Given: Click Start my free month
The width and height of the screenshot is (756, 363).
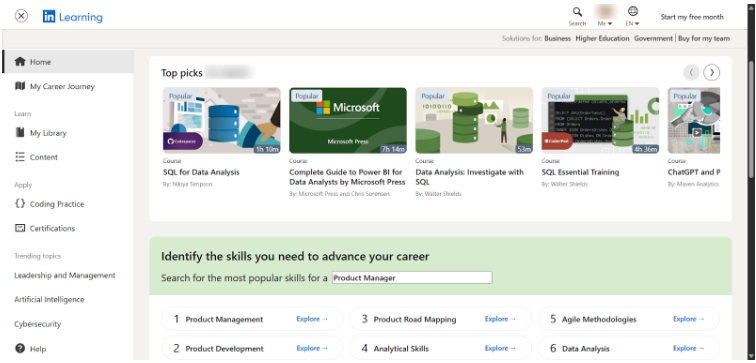Looking at the screenshot, I should point(692,17).
